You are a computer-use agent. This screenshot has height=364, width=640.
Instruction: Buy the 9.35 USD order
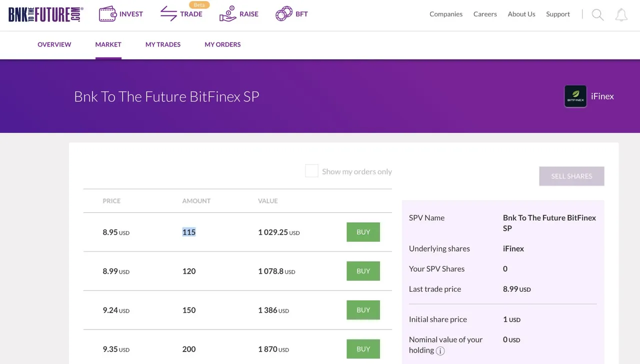click(363, 349)
